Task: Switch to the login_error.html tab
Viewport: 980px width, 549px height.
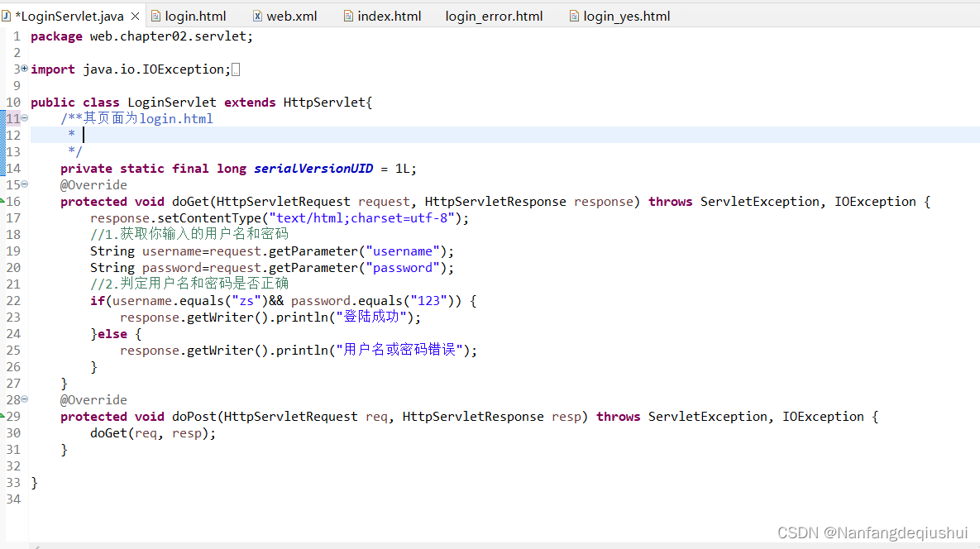Action: 494,15
